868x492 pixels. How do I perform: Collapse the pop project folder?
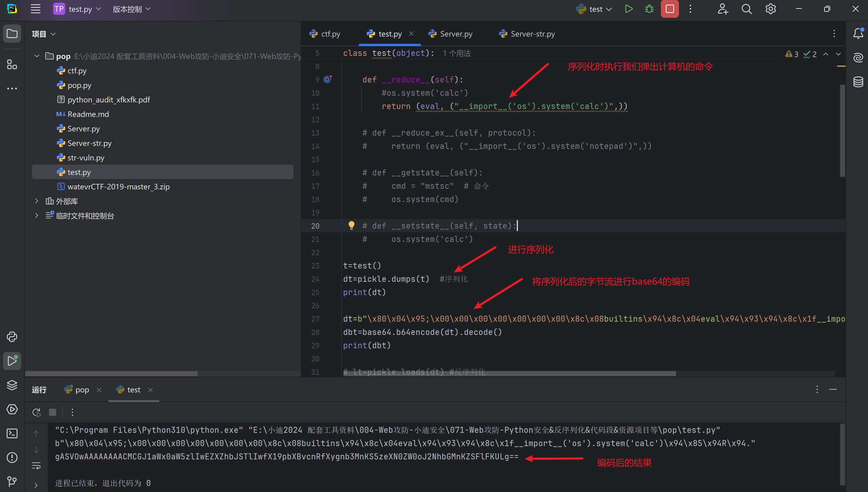point(37,56)
